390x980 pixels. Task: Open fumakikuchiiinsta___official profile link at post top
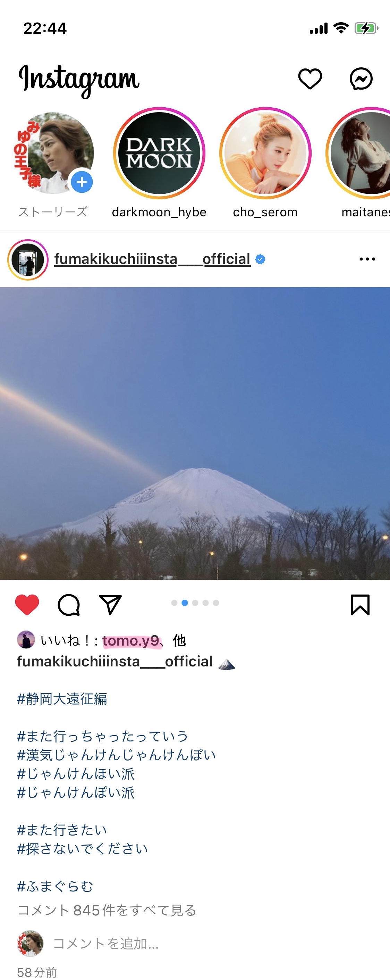[x=152, y=259]
